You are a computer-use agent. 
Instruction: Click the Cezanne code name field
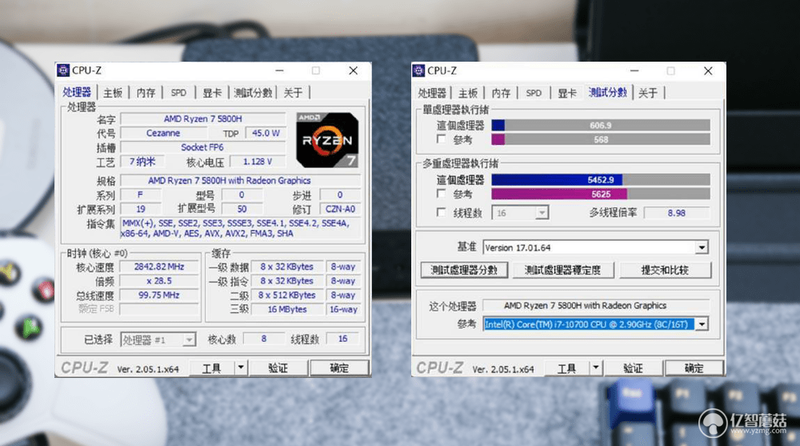(x=163, y=133)
